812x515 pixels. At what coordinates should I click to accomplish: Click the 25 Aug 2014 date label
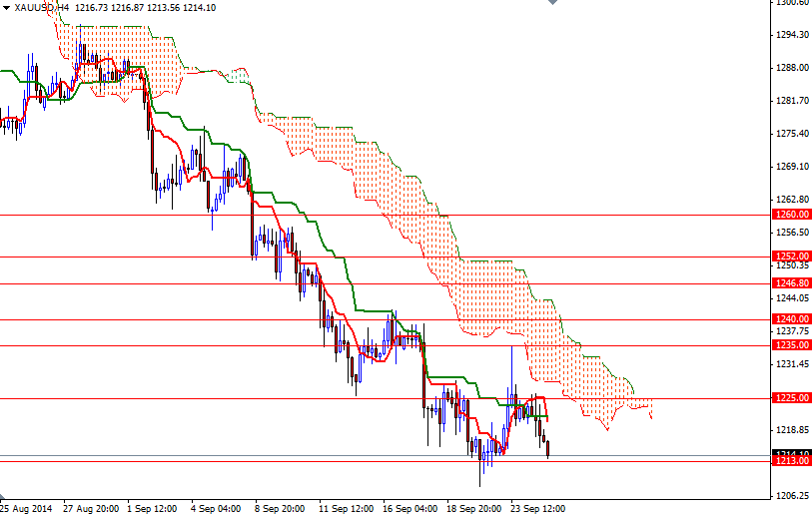coord(26,509)
